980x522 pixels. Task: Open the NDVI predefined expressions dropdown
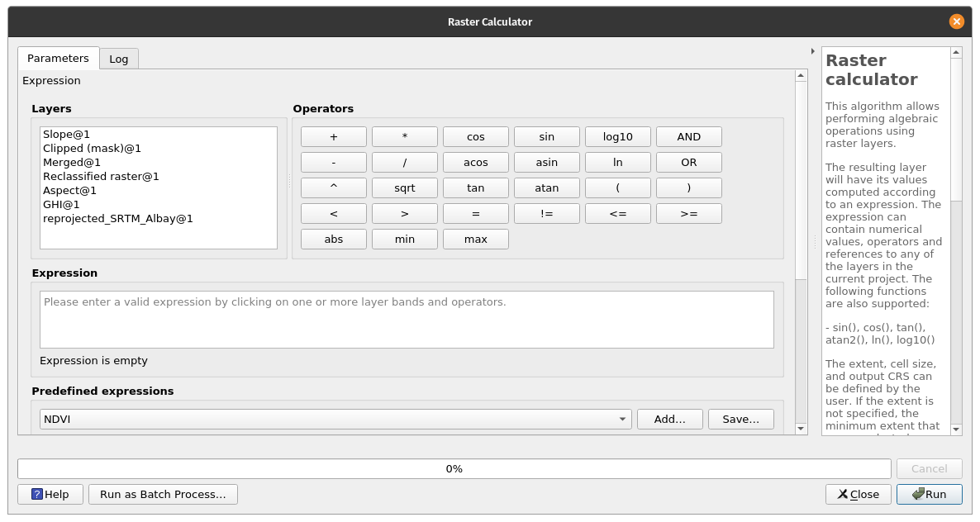pos(335,419)
